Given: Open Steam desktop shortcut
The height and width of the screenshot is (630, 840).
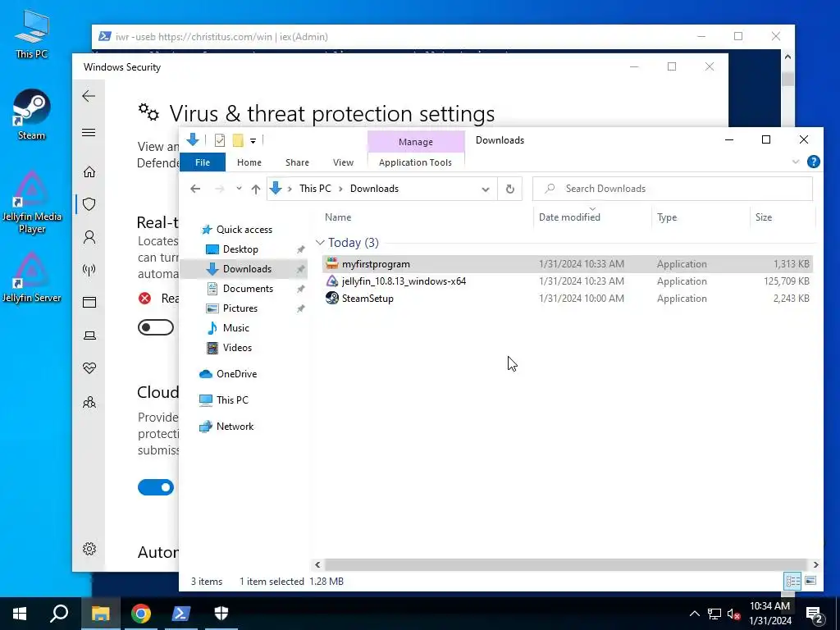Looking at the screenshot, I should tap(32, 114).
